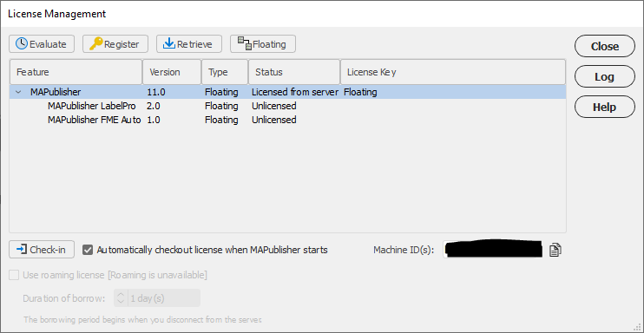Open the Floating license button
The width and height of the screenshot is (644, 333).
pyautogui.click(x=263, y=44)
